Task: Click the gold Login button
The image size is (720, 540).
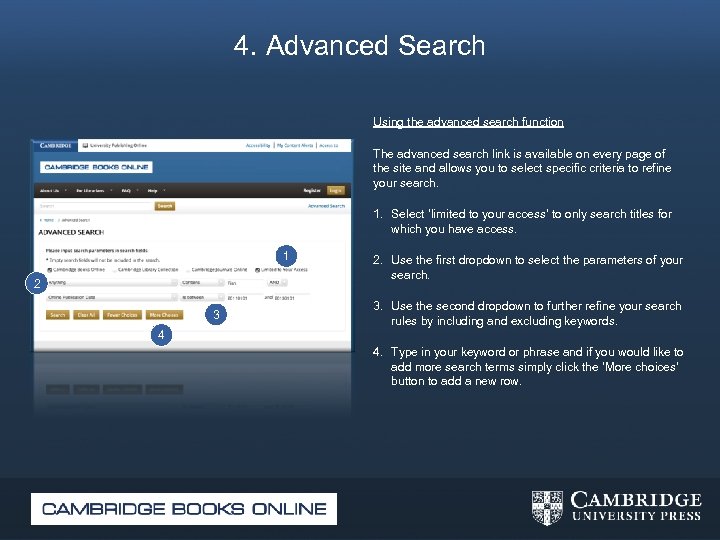Action: click(x=336, y=191)
